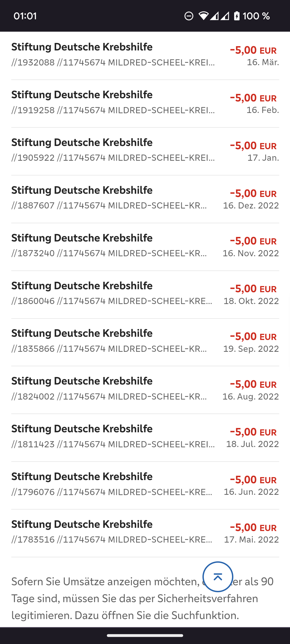
Task: Tap the battery icon in status bar
Action: coord(237,16)
